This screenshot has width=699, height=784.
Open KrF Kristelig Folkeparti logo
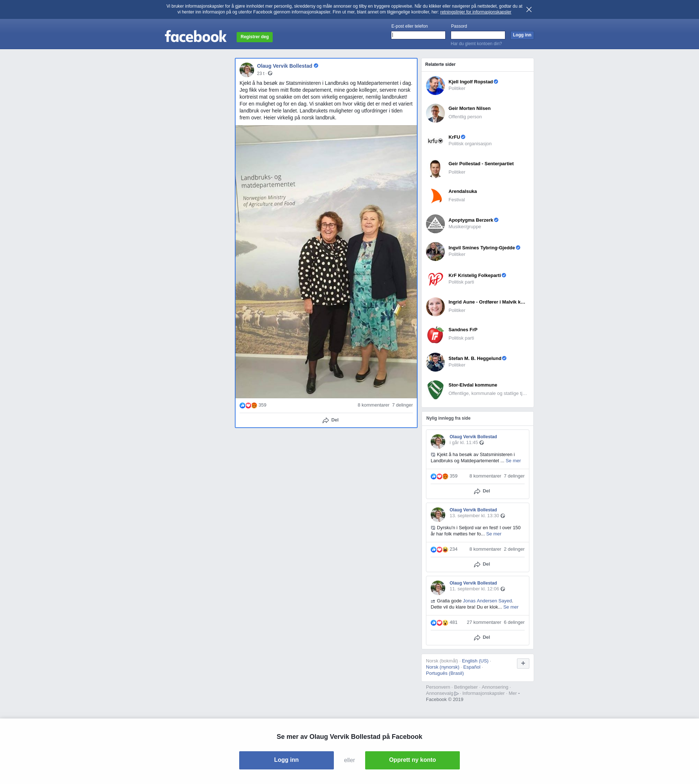coord(435,279)
